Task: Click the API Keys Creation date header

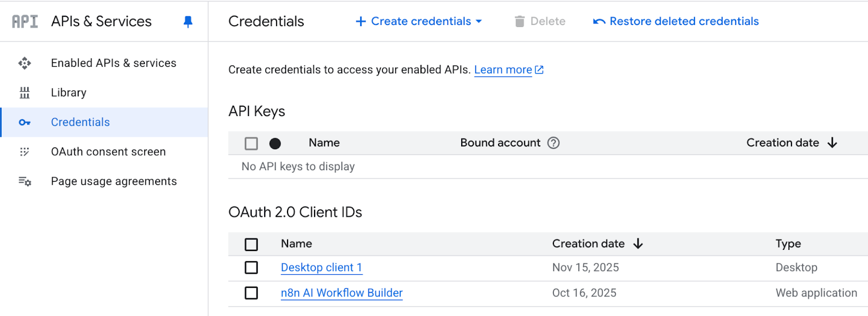Action: [x=783, y=143]
